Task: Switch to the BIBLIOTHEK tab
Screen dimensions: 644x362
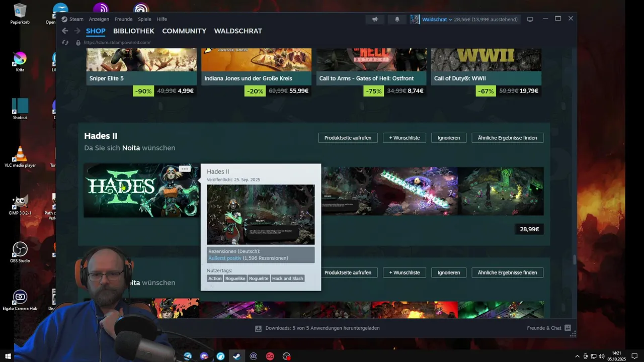Action: pyautogui.click(x=133, y=31)
